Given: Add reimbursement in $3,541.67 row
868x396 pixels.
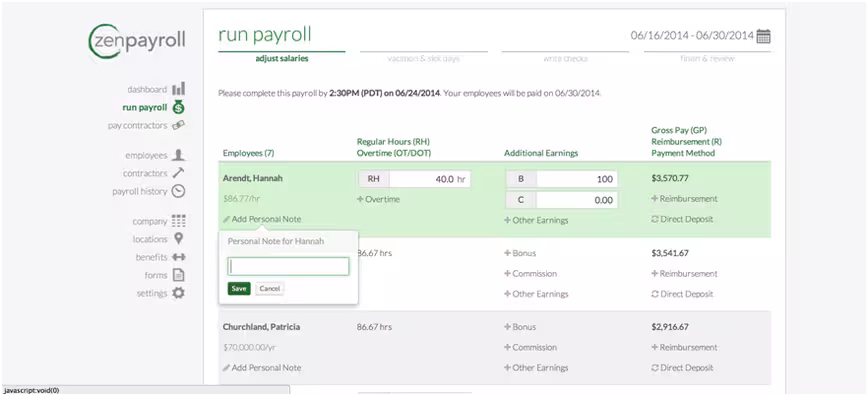Looking at the screenshot, I should pyautogui.click(x=684, y=274).
